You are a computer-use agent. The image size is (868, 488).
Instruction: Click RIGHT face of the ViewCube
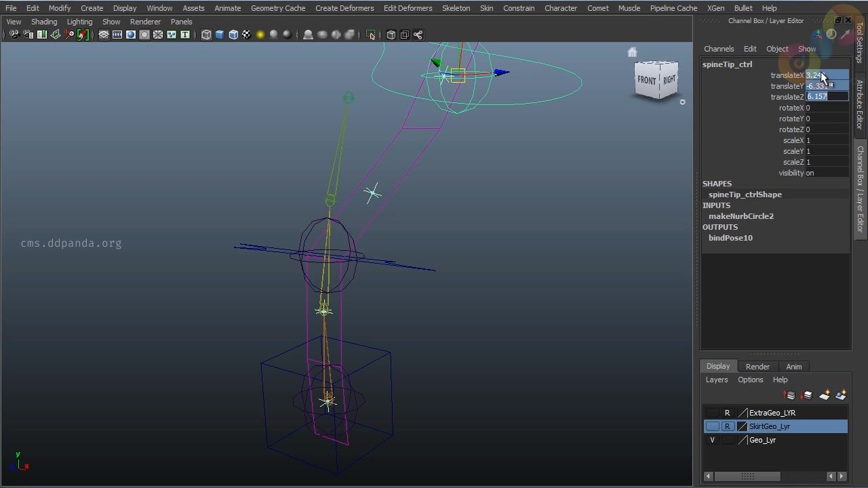[669, 79]
